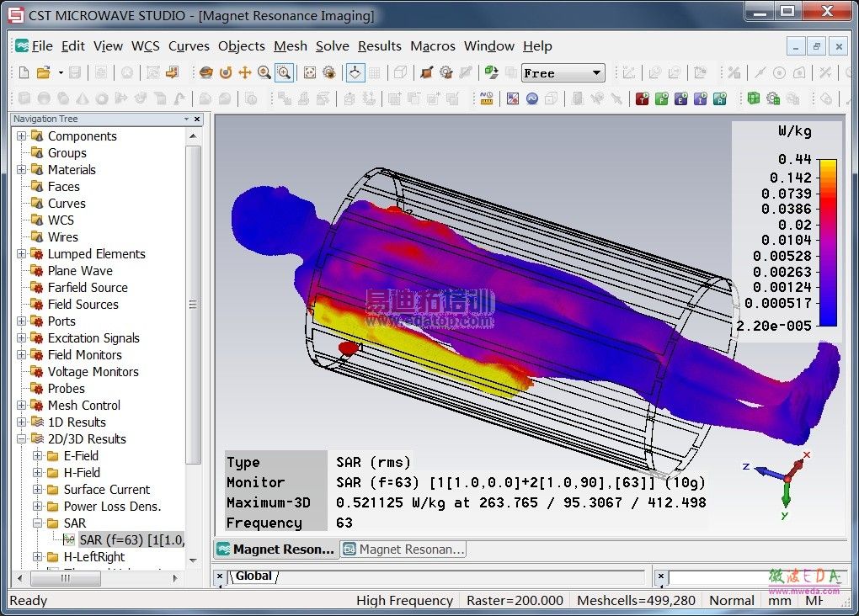The image size is (859, 616).
Task: Start the Transient solver (red T icon)
Action: pyautogui.click(x=643, y=99)
